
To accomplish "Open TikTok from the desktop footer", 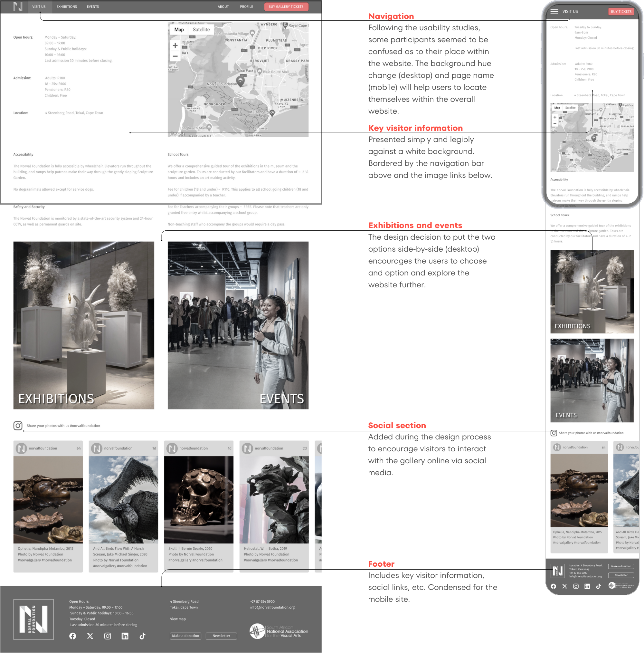I will pyautogui.click(x=142, y=636).
